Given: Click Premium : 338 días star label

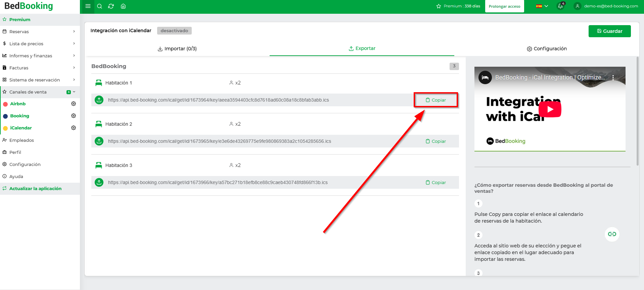Looking at the screenshot, I should (458, 6).
